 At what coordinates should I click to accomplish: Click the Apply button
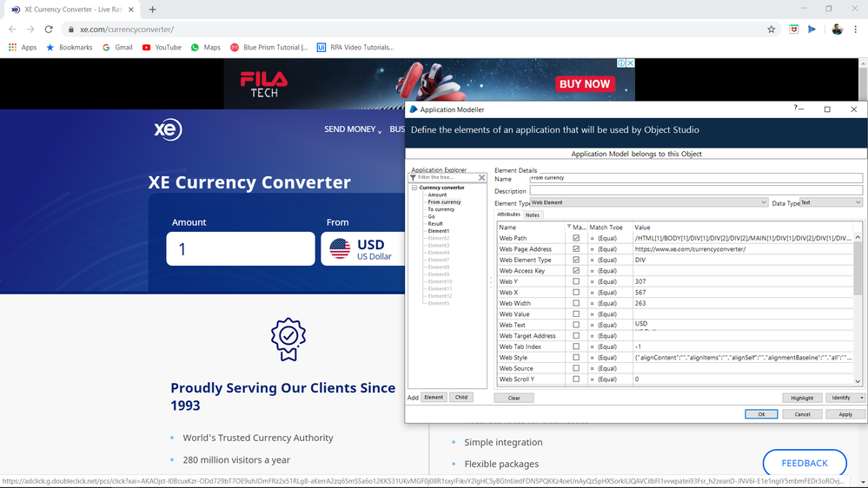845,414
